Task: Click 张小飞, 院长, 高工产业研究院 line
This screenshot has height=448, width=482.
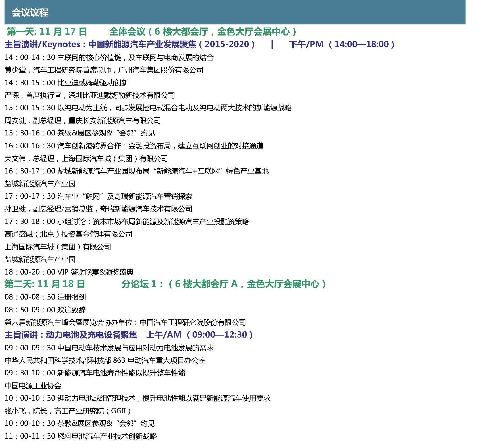Action: click(x=68, y=411)
